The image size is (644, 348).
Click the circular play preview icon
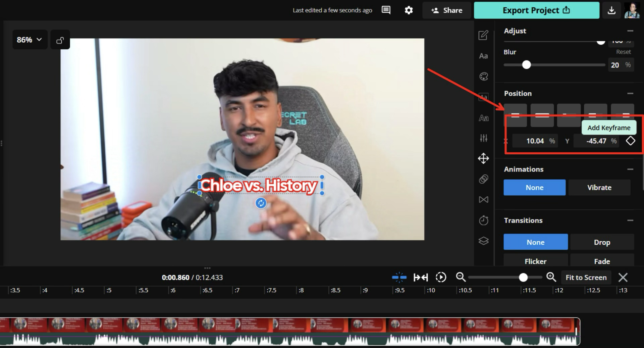[441, 278]
